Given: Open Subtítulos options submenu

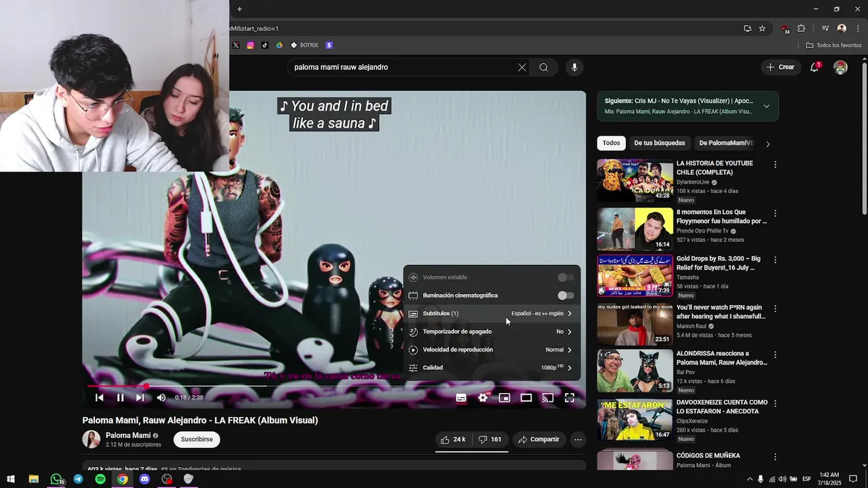Looking at the screenshot, I should 492,314.
